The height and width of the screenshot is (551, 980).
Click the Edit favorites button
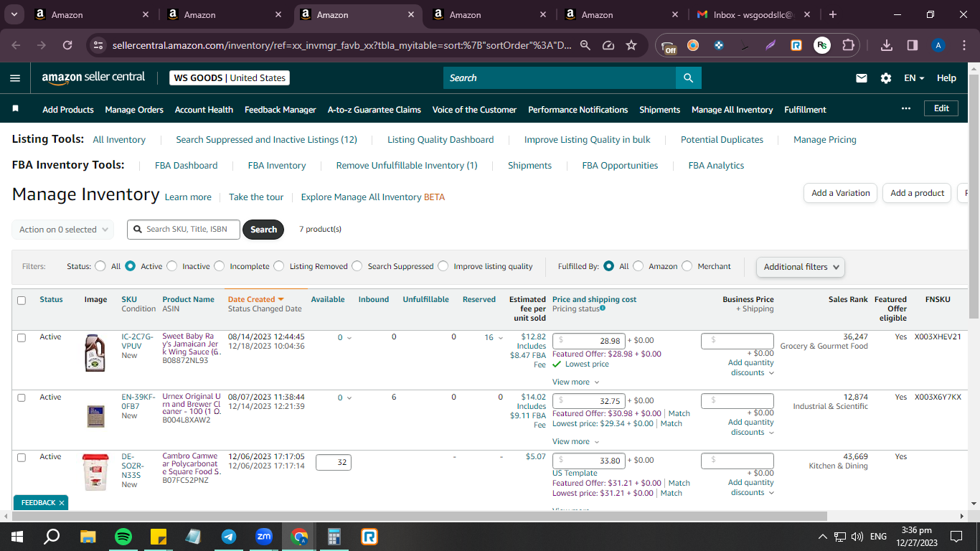[941, 108]
